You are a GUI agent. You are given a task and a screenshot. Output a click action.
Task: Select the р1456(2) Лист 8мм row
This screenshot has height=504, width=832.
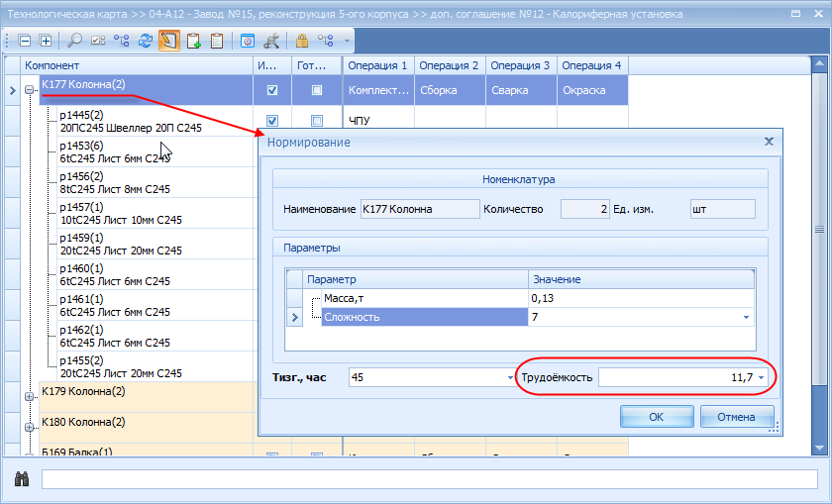click(x=155, y=182)
